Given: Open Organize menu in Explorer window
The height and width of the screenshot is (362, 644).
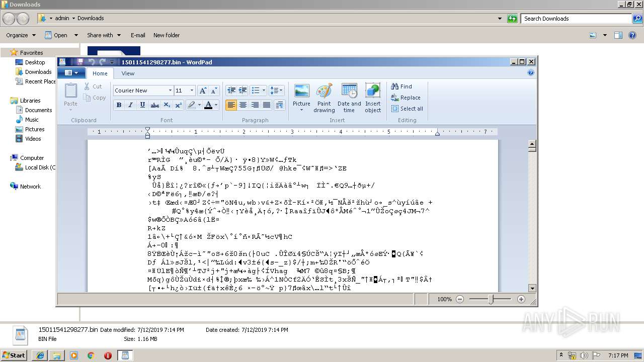Looking at the screenshot, I should click(x=21, y=35).
